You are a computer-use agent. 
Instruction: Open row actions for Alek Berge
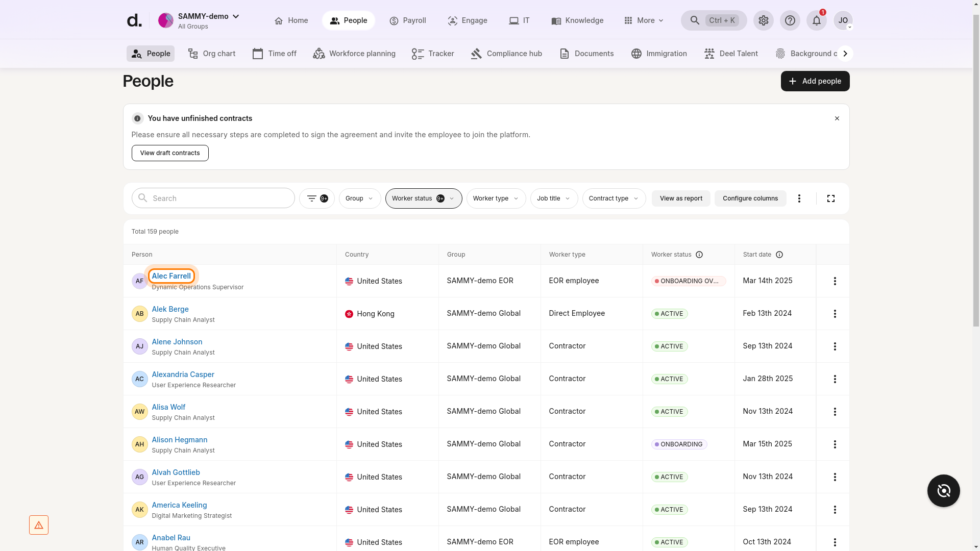[x=835, y=314]
